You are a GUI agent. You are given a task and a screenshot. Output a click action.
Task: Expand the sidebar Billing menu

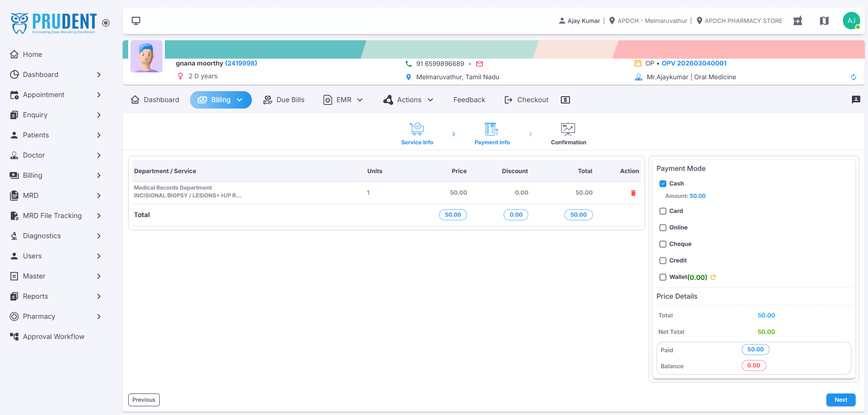tap(55, 175)
